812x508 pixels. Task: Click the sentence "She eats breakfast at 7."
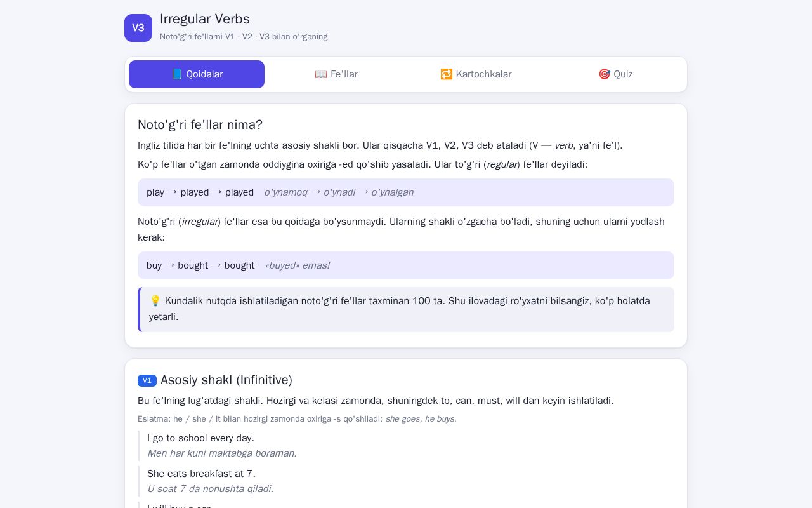pos(201,474)
